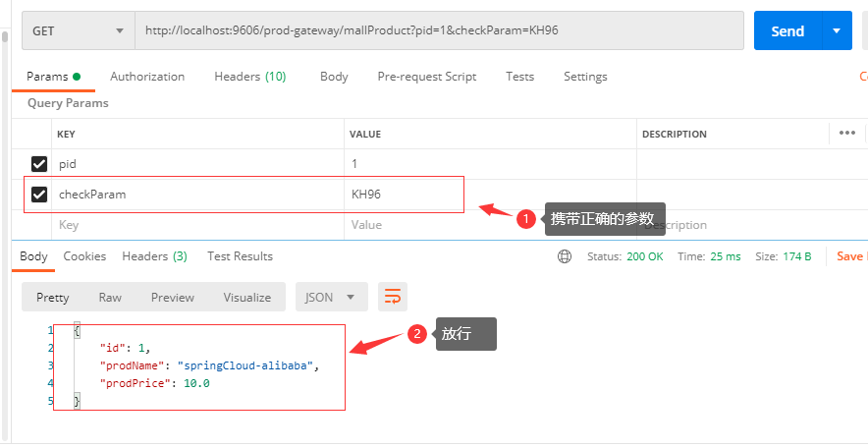Screen dimensions: 868x448
Task: Open the response Cookies tab
Action: pos(84,256)
